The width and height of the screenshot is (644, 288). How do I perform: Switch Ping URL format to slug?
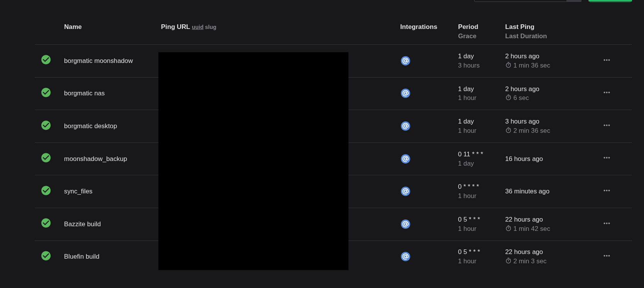[211, 27]
